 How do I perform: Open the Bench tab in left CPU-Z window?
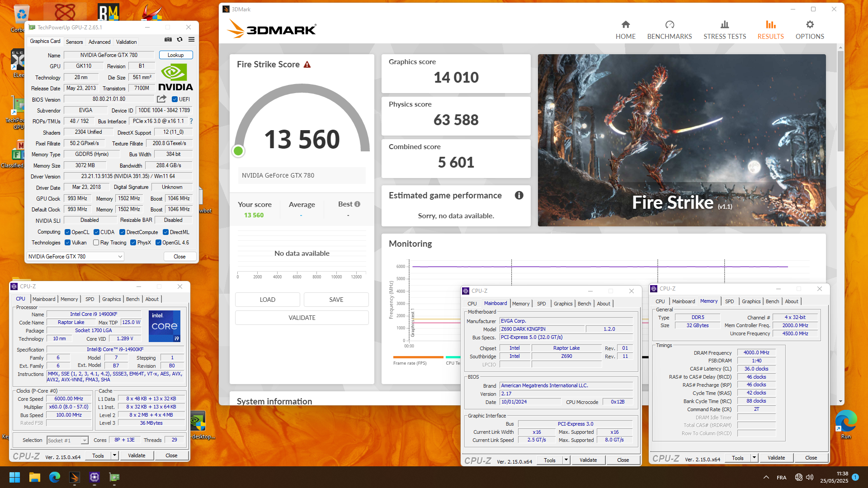(132, 299)
